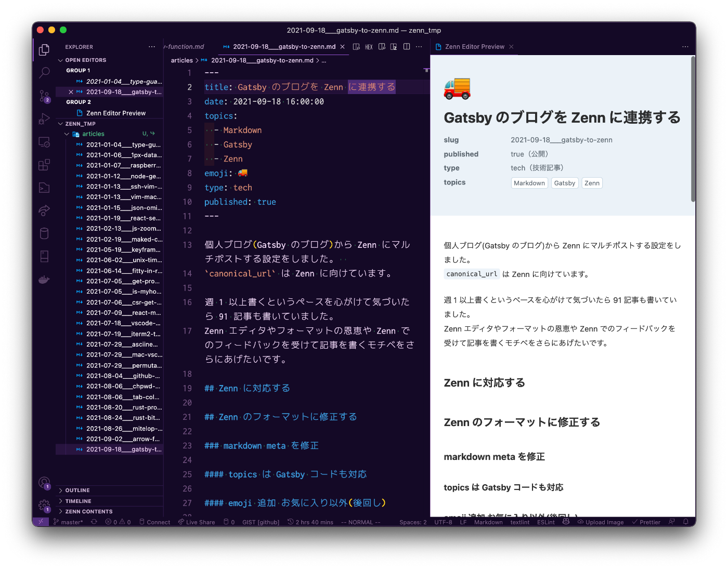Click the articles breadcrumb segment
This screenshot has width=728, height=569.
coord(181,61)
